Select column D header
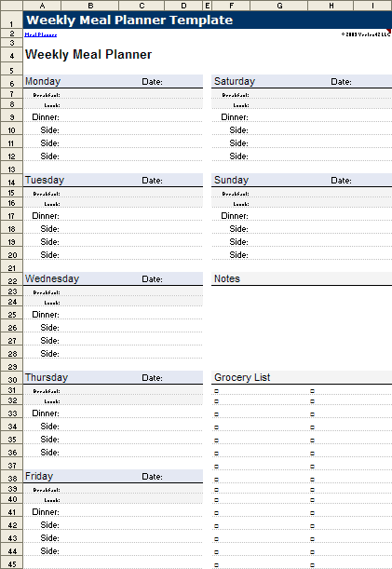 (x=183, y=6)
